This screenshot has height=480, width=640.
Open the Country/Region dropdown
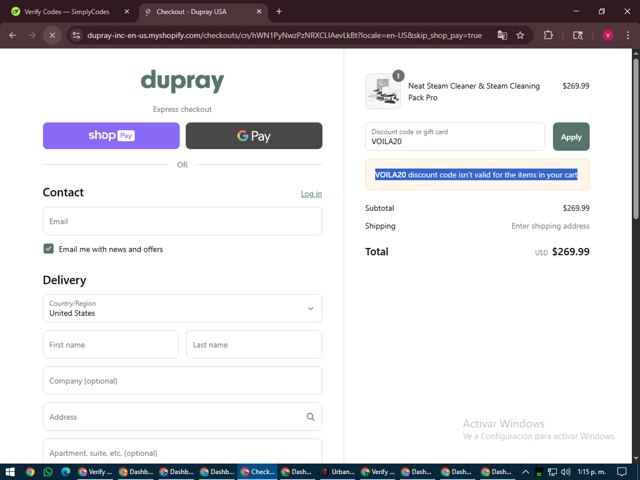point(182,308)
